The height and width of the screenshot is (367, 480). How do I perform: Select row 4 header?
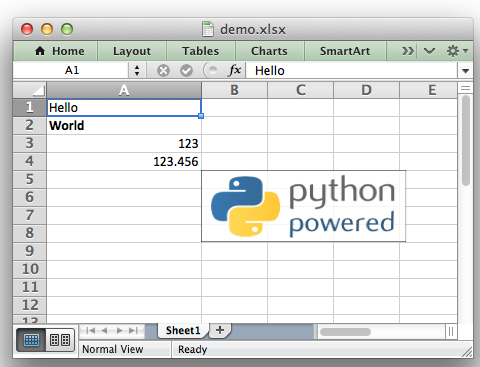click(x=30, y=161)
